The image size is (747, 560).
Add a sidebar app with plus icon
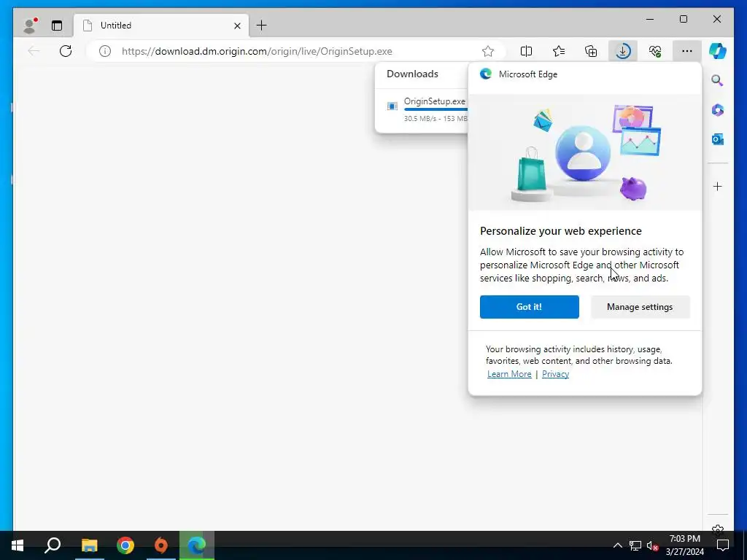coord(718,186)
